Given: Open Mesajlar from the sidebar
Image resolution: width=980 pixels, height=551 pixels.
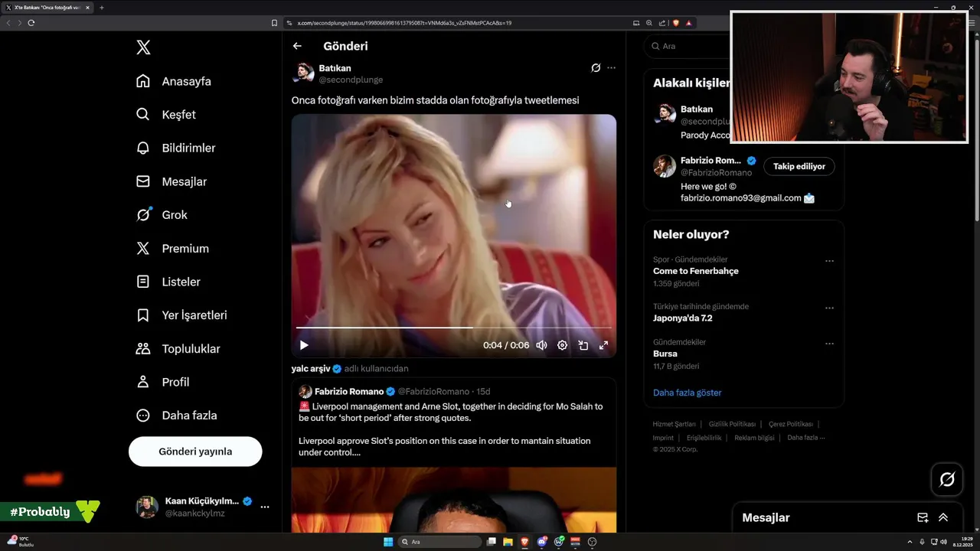Looking at the screenshot, I should (x=171, y=181).
